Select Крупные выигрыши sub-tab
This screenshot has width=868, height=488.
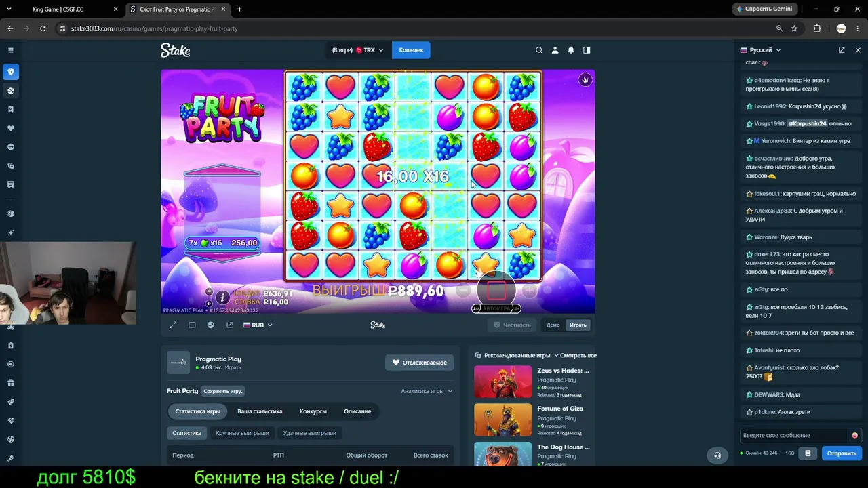point(242,433)
